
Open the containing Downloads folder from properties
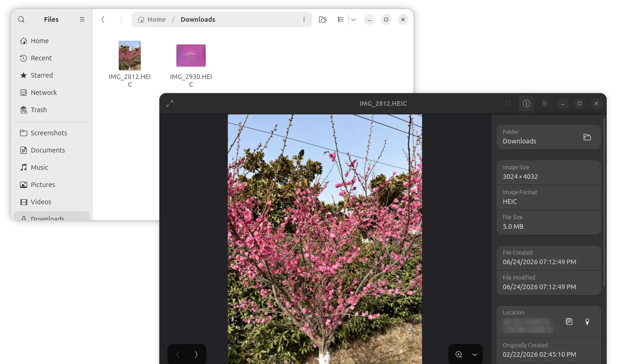coord(587,137)
